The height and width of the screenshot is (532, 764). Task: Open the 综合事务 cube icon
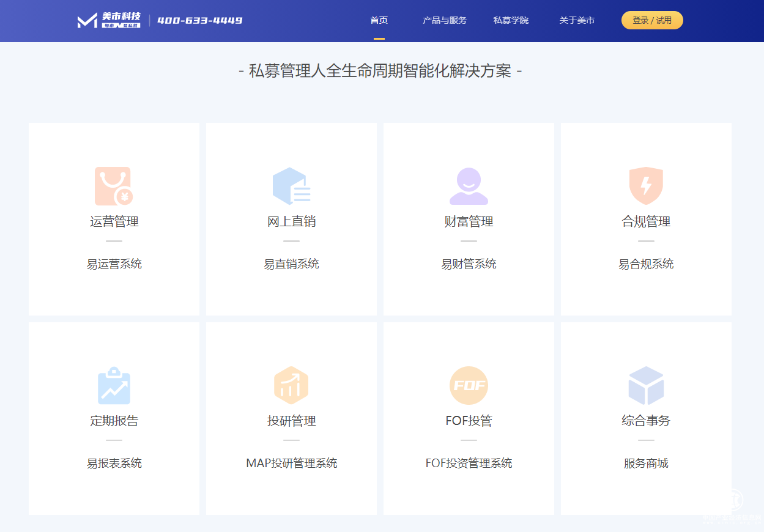click(x=646, y=385)
